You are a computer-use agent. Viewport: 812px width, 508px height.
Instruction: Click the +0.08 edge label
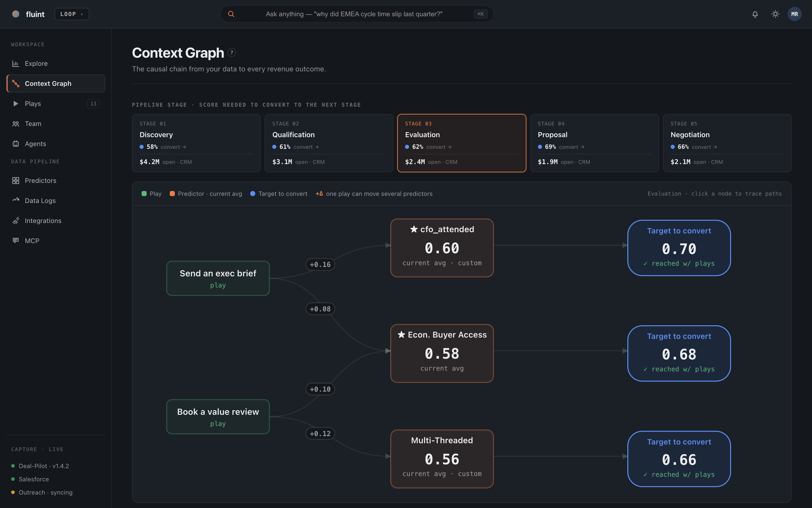(x=320, y=309)
